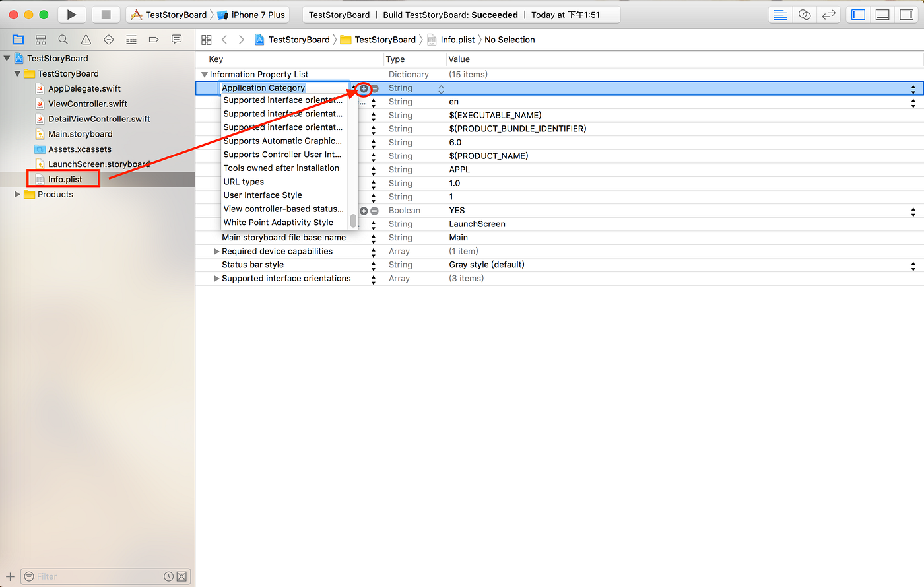Open the Find navigator magnifier icon

[x=63, y=40]
